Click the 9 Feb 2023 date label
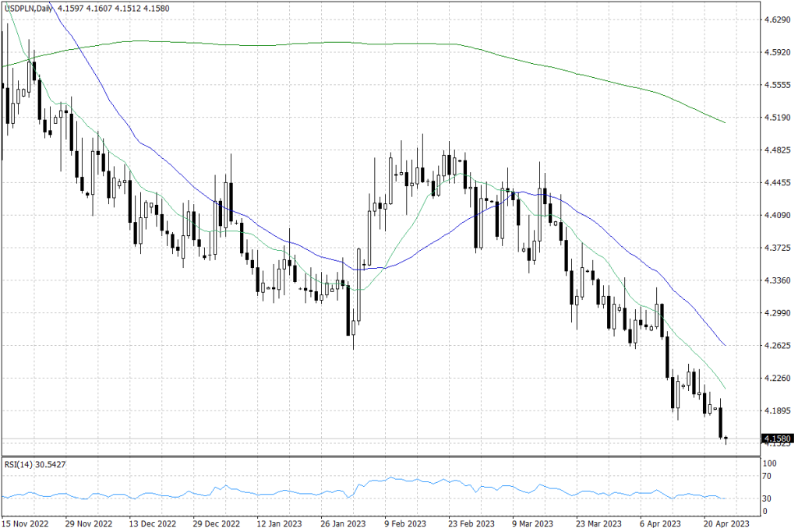The width and height of the screenshot is (798, 532). [x=405, y=524]
